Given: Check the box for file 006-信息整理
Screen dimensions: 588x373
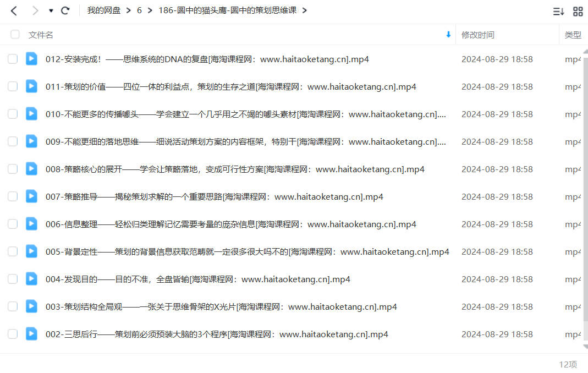Looking at the screenshot, I should tap(13, 224).
